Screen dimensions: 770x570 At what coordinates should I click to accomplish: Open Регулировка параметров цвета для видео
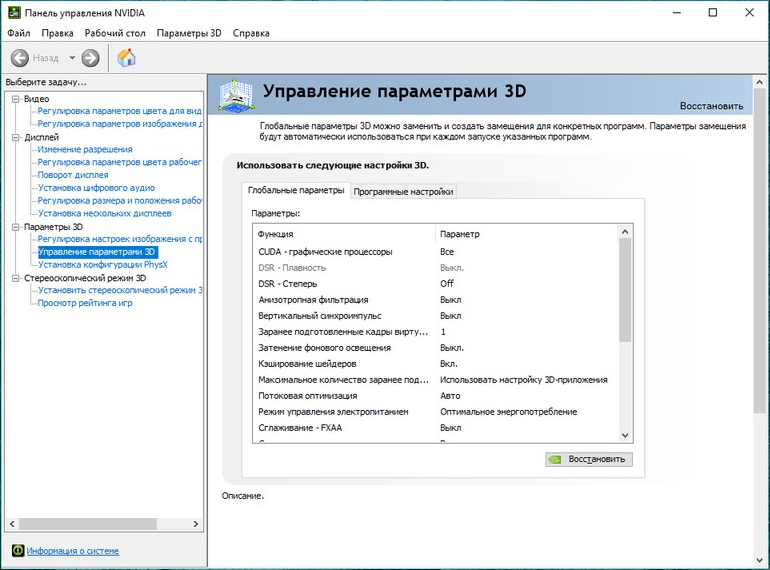[119, 111]
